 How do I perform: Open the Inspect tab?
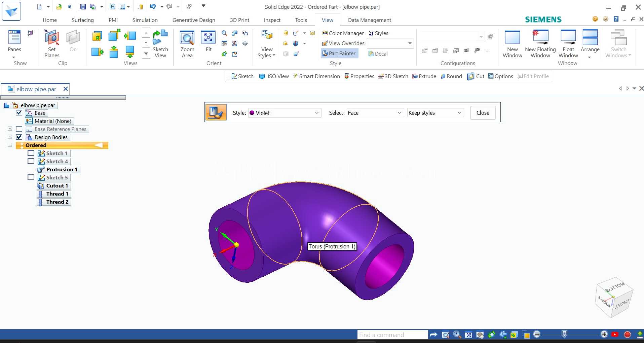(272, 20)
